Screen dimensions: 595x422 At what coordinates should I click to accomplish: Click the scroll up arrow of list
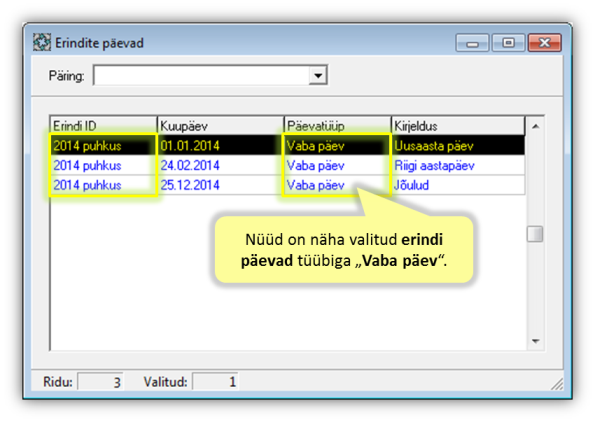pos(535,126)
